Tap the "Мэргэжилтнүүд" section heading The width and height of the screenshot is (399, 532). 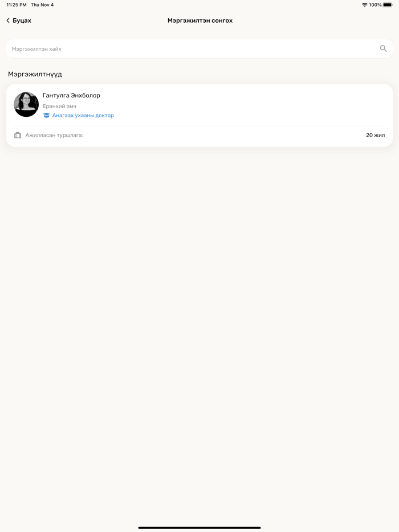tap(35, 75)
